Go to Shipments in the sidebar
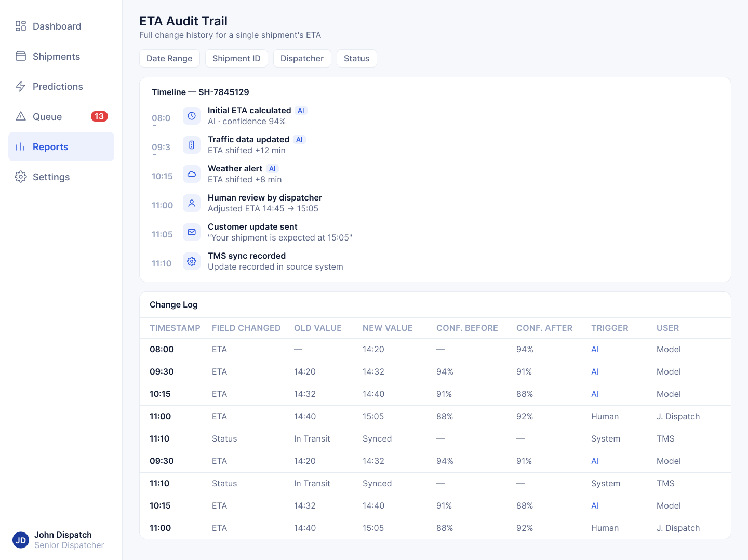 click(x=61, y=56)
